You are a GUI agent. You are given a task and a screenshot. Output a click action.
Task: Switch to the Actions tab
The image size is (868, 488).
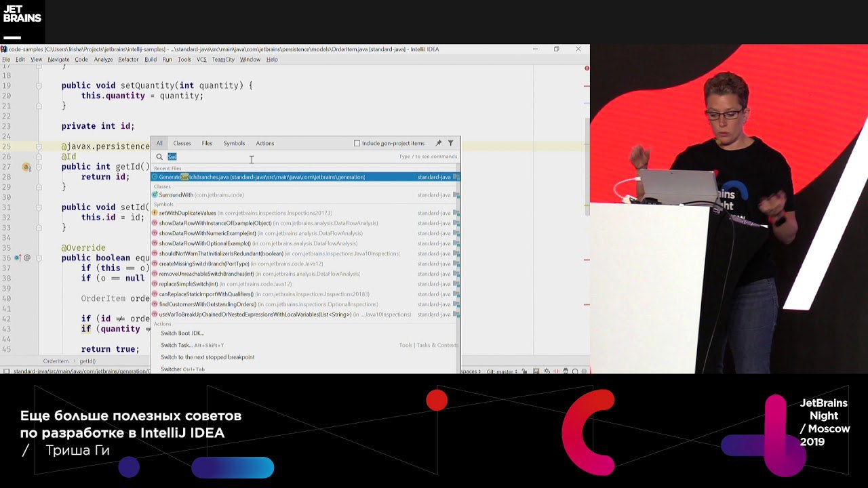coord(265,143)
